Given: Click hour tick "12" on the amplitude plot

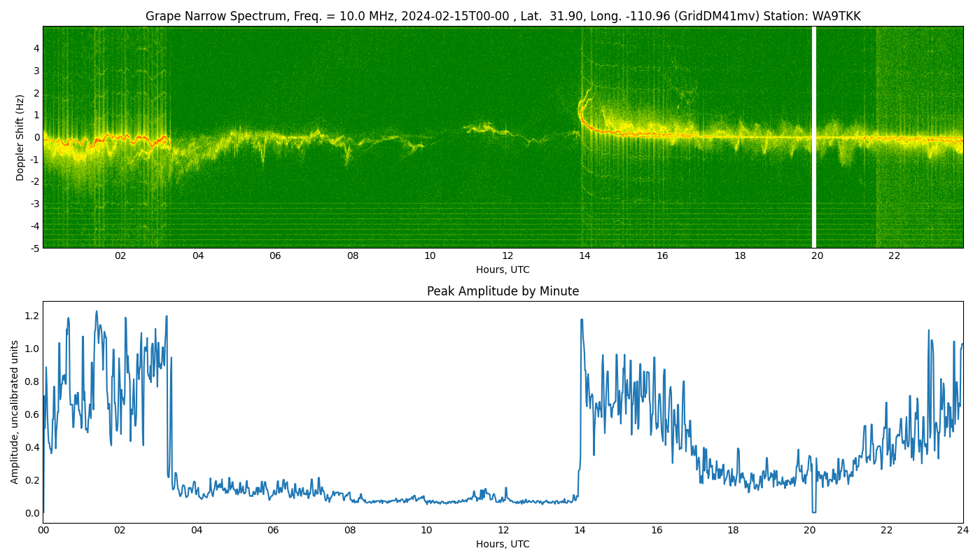Looking at the screenshot, I should tap(503, 530).
